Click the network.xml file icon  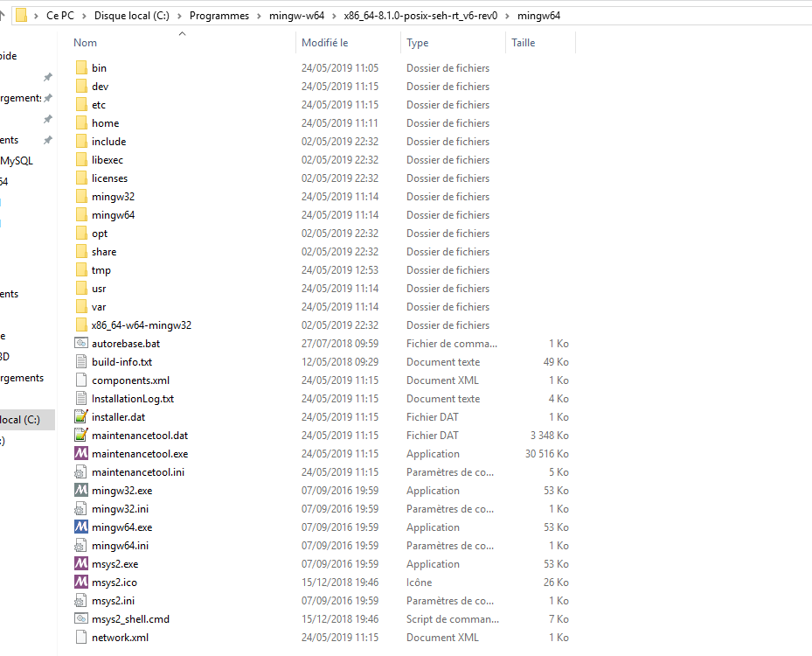pyautogui.click(x=81, y=638)
